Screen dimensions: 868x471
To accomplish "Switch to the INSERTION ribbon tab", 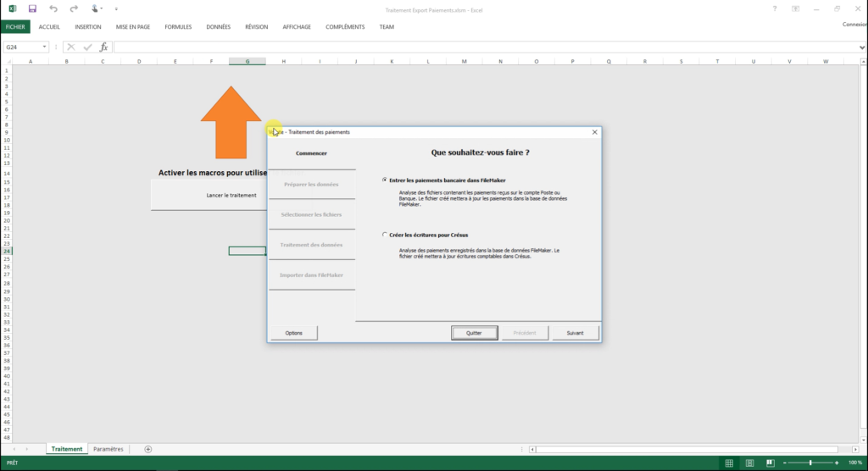I will pos(88,26).
